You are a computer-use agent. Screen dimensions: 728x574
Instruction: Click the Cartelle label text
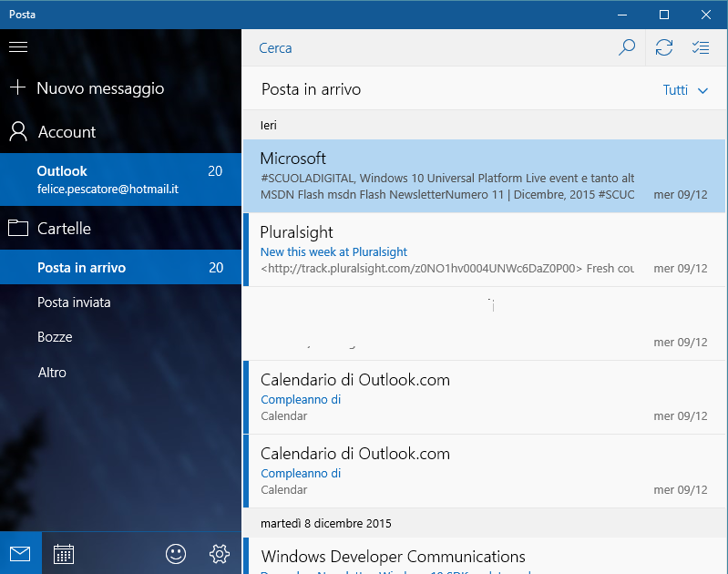point(64,229)
